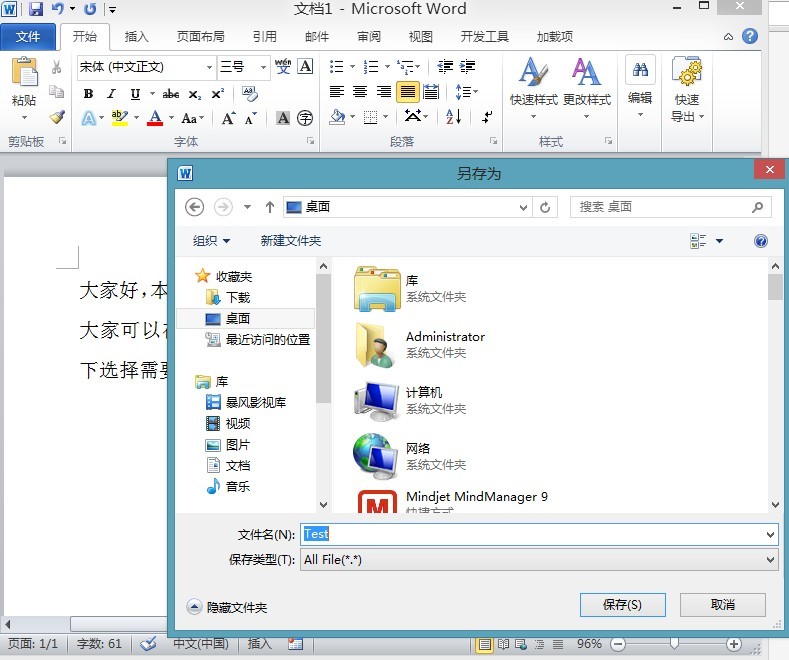
Task: Toggle Superscript formatting
Action: coord(217,94)
